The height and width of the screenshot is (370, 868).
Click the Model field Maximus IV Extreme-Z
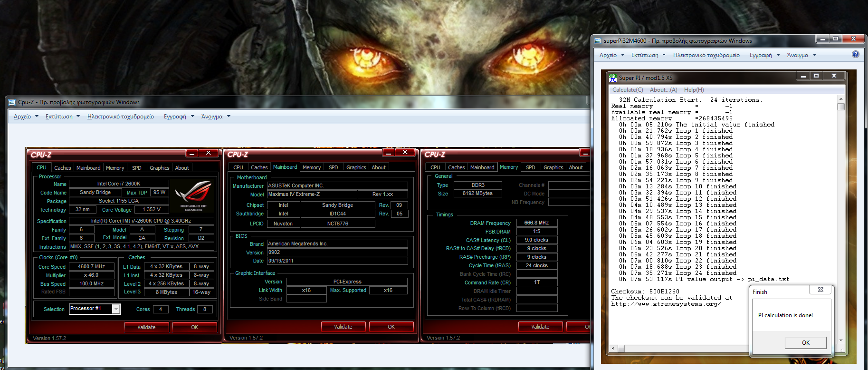312,195
